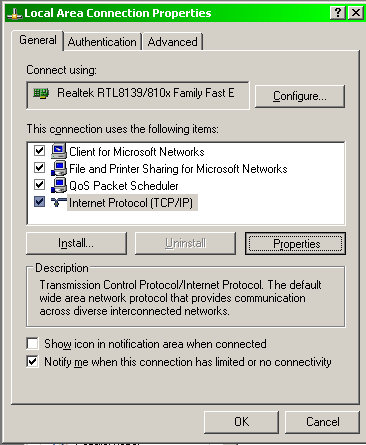Click the title bar network connection icon
The width and height of the screenshot is (366, 445).
(x=15, y=14)
